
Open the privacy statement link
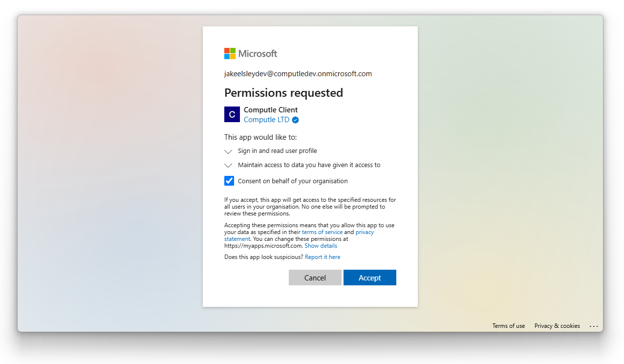(x=365, y=232)
